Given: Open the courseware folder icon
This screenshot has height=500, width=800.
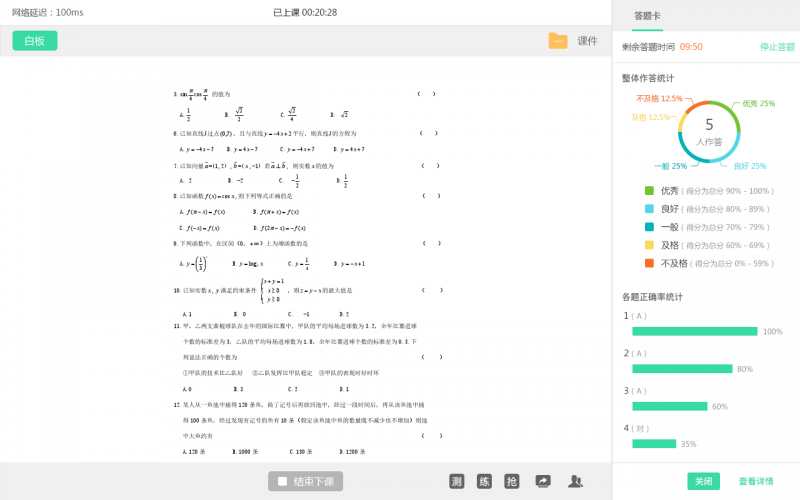Looking at the screenshot, I should 557,41.
